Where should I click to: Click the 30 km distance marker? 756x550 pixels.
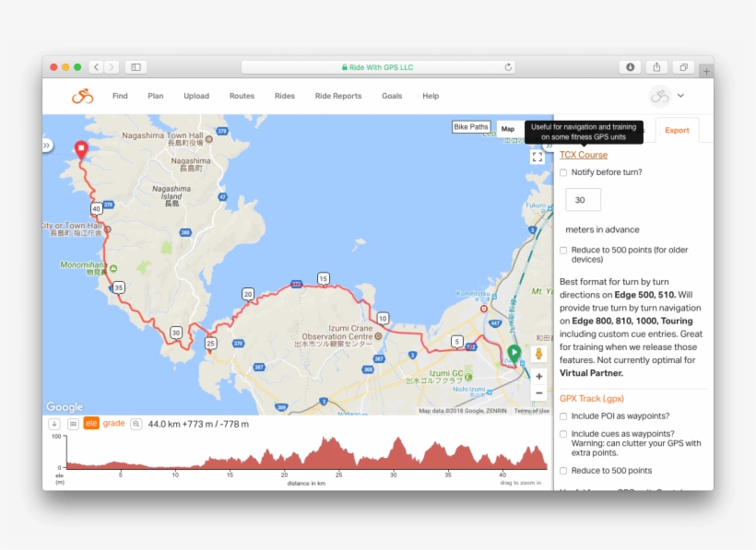176,333
